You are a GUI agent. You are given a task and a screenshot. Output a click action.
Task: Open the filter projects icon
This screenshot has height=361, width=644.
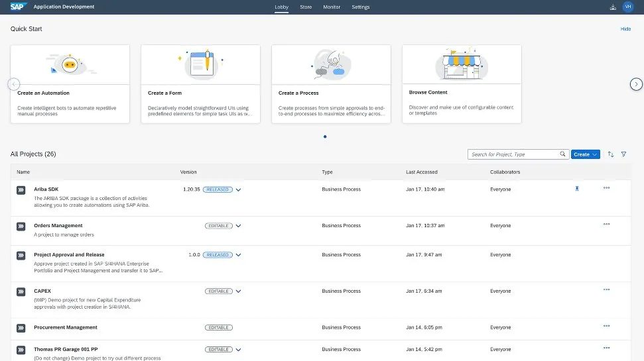tap(623, 154)
